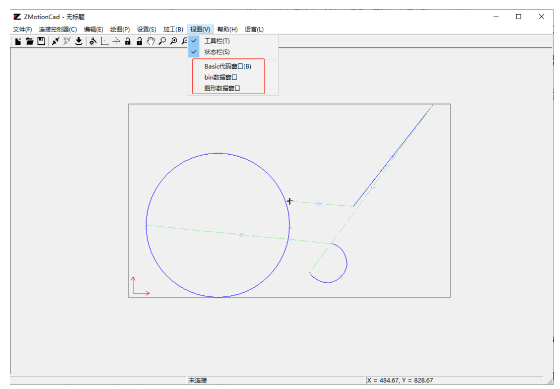Open the 语言(L) menu
The width and height of the screenshot is (560, 389).
click(254, 29)
